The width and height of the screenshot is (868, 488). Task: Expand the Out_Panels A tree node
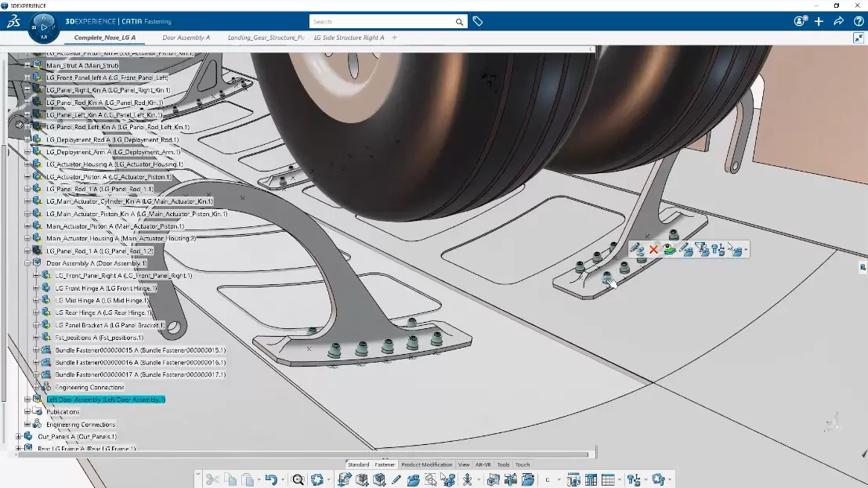click(18, 436)
